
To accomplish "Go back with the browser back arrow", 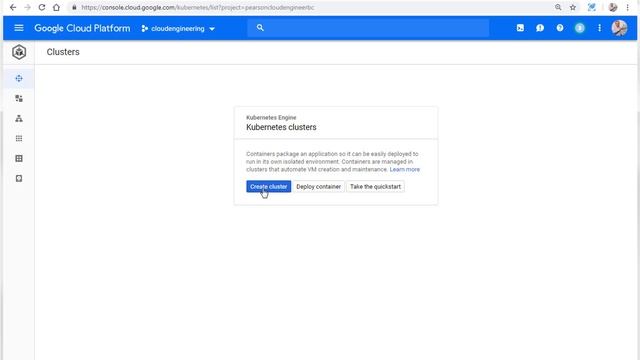I will (x=13, y=7).
